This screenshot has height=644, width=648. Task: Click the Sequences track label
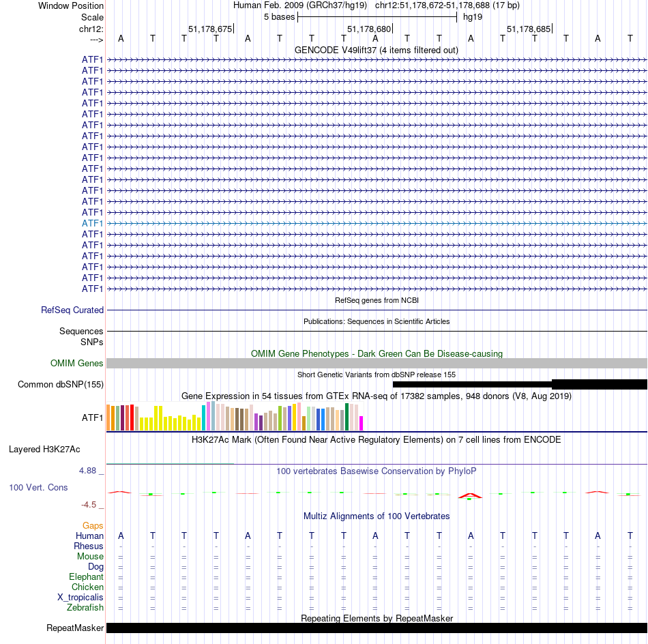tap(81, 331)
